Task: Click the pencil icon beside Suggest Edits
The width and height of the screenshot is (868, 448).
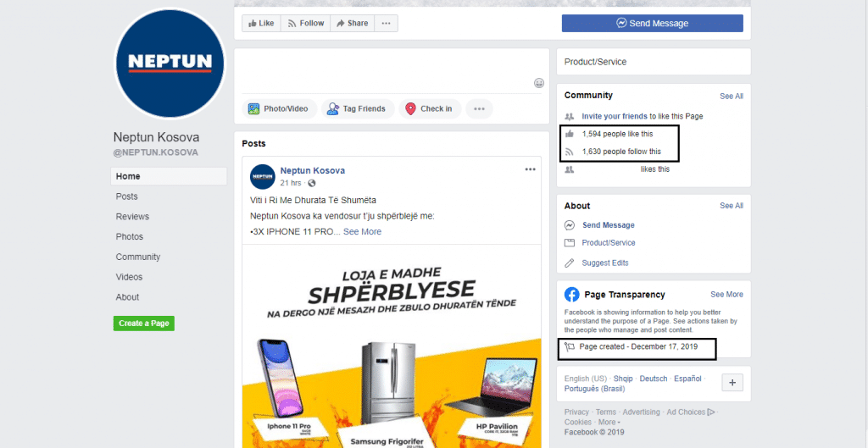Action: tap(569, 263)
